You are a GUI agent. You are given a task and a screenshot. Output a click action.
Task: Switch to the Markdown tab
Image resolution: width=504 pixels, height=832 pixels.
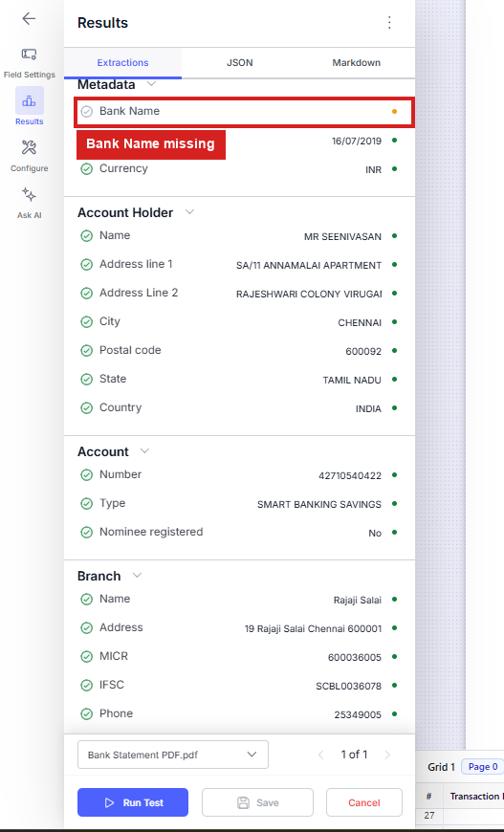(356, 62)
